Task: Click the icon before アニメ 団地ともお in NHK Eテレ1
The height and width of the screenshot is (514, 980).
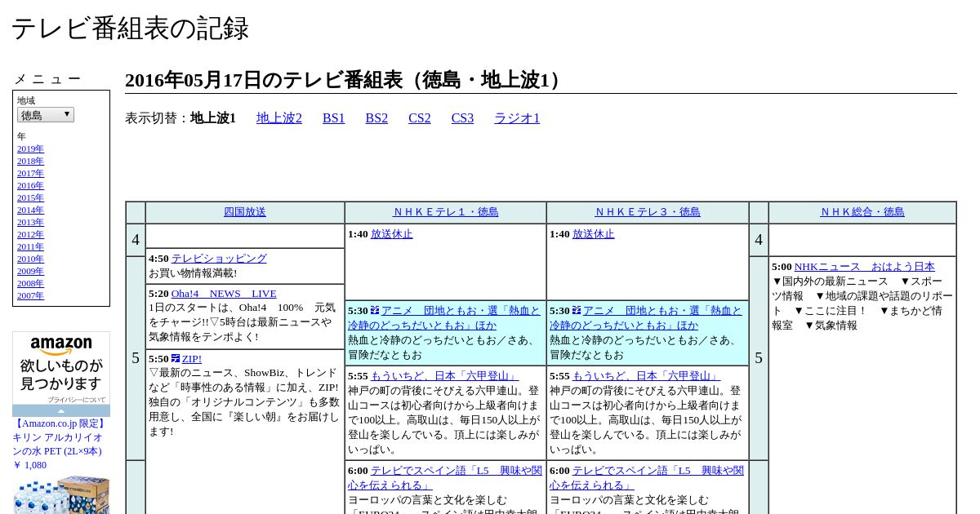Action: (375, 310)
